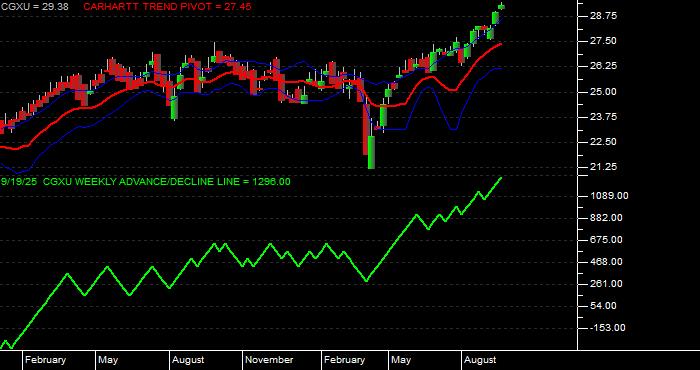
Task: Click the 54.00 advance/decline axis value
Action: pos(604,306)
